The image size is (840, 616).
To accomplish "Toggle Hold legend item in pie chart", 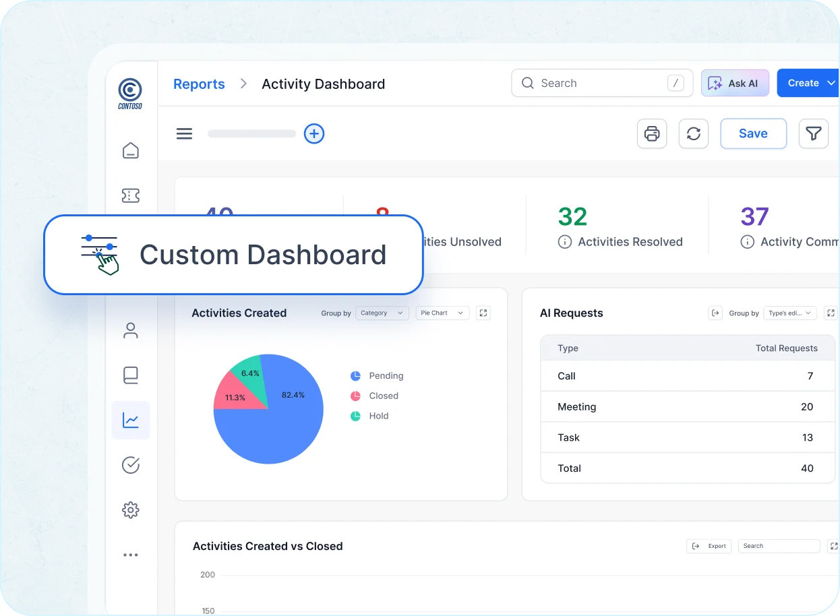I will pyautogui.click(x=369, y=416).
